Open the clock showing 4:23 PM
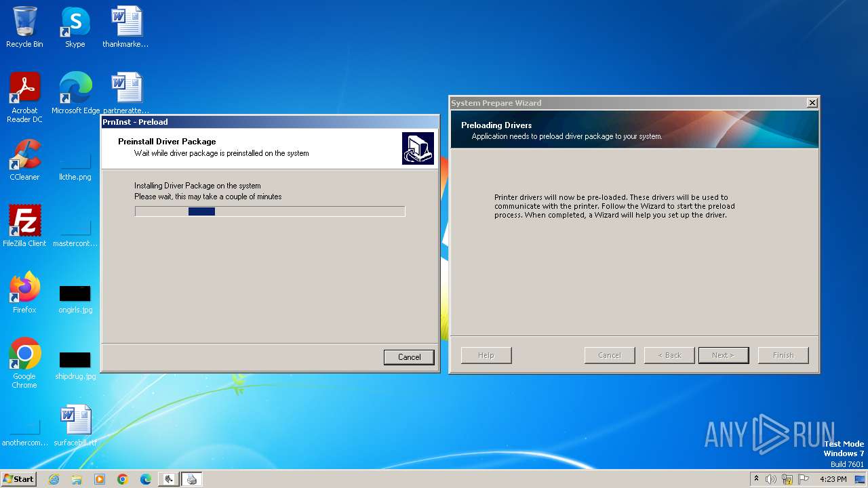This screenshot has height=488, width=868. tap(833, 479)
